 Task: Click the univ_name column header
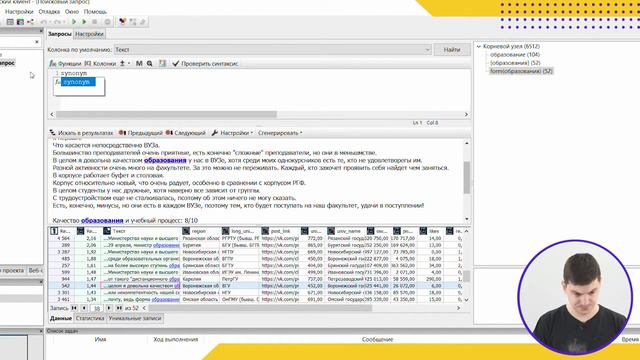(x=345, y=231)
